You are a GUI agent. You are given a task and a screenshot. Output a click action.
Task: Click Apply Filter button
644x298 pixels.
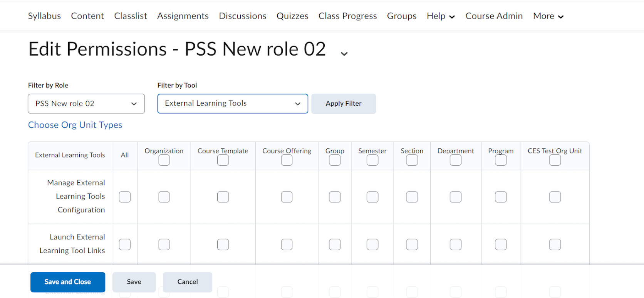coord(344,104)
